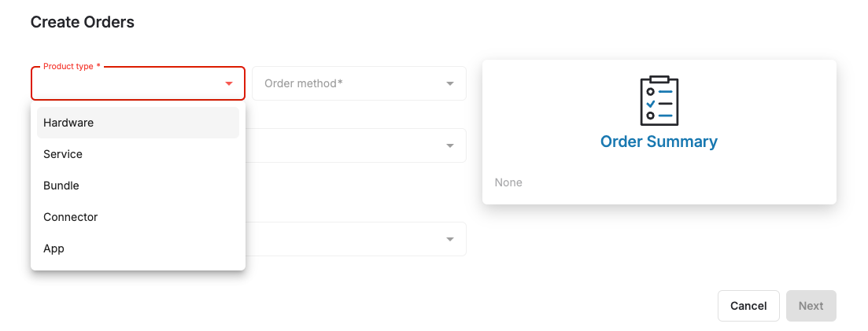Open the Order method dropdown field
The height and width of the screenshot is (331, 868).
359,83
